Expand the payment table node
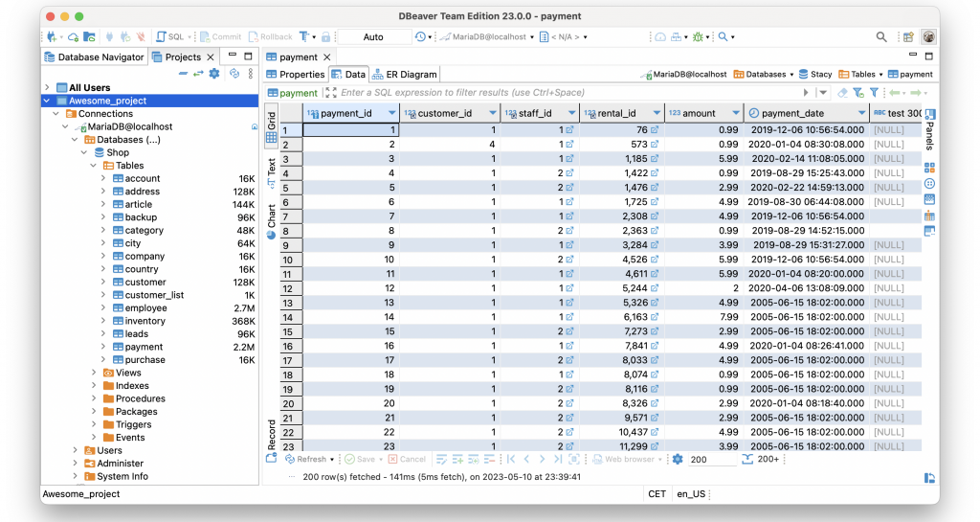 [103, 347]
